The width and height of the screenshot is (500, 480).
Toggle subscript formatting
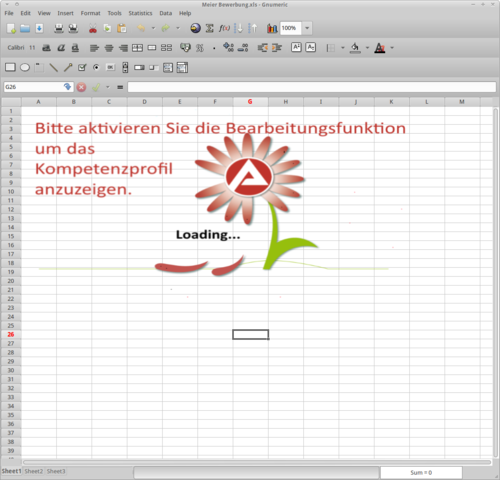[311, 47]
